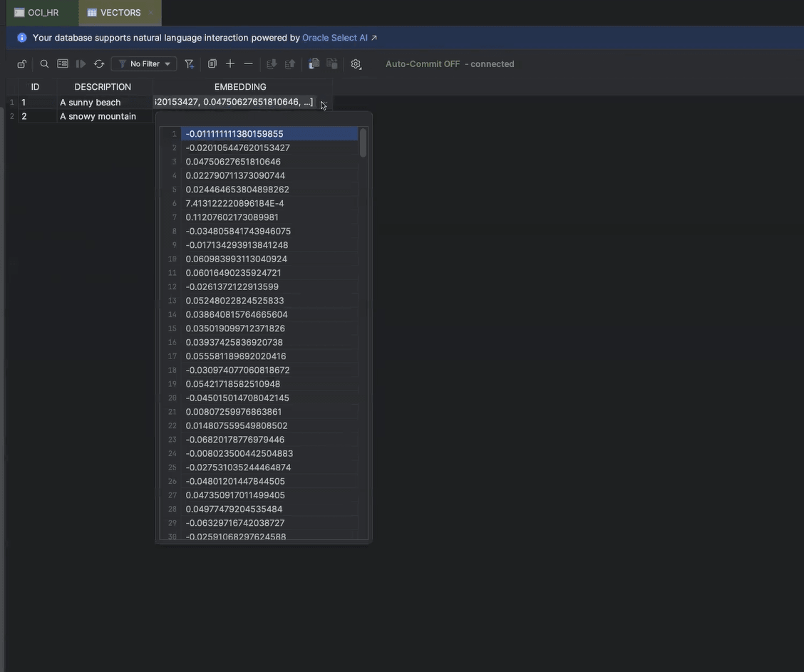804x672 pixels.
Task: Select vector value 0.04750627651810646
Action: (269, 162)
